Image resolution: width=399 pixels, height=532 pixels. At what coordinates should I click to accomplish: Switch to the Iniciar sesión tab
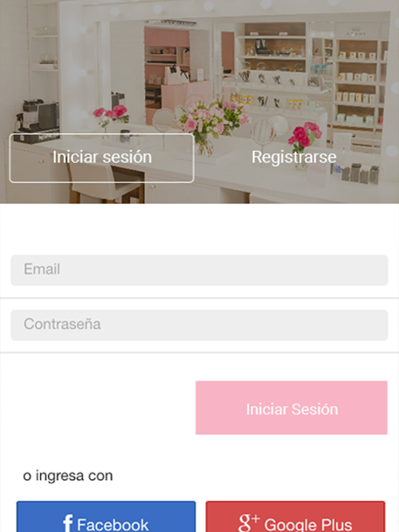[102, 158]
